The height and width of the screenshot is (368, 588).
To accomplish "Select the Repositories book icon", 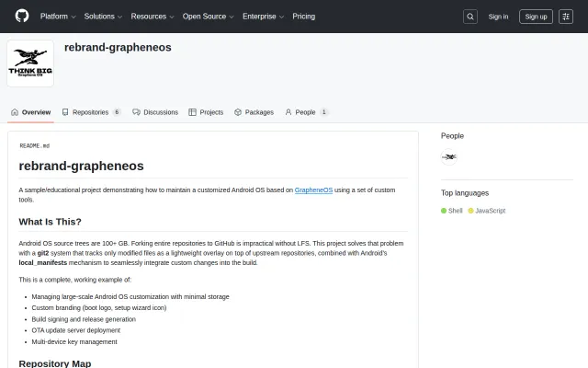I will [x=65, y=112].
